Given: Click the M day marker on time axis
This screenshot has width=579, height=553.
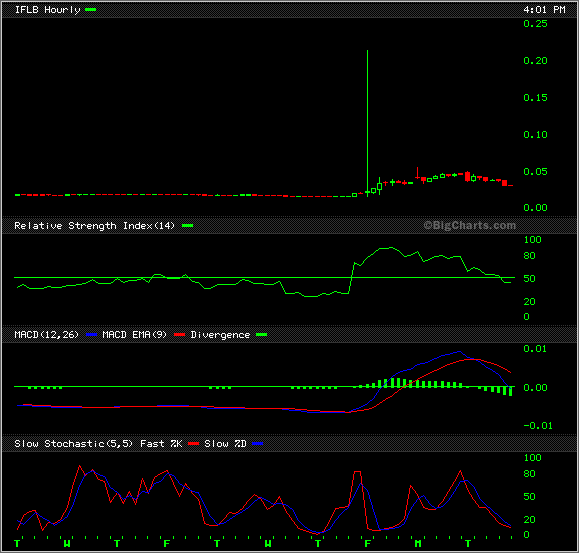Looking at the screenshot, I should point(418,544).
